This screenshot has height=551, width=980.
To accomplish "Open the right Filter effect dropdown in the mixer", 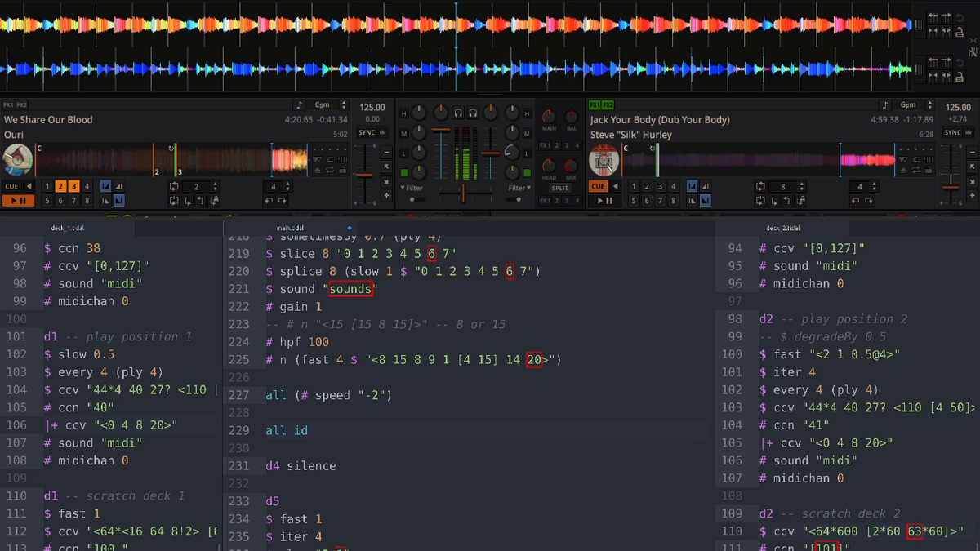I will pos(519,189).
